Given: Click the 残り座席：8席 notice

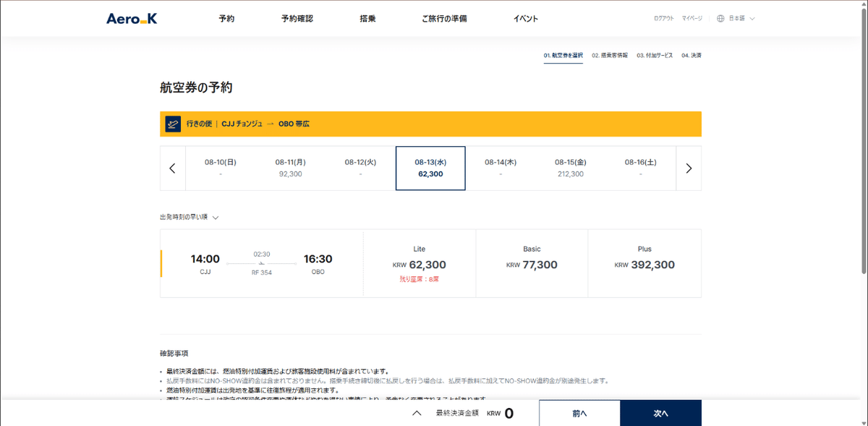Looking at the screenshot, I should 420,278.
